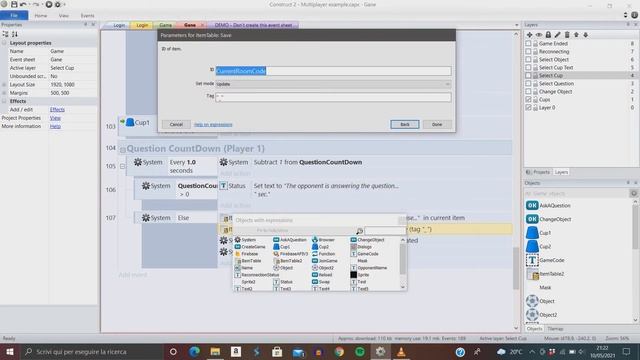Select Firebase in the objects popup
Image resolution: width=640 pixels, height=360 pixels.
(x=246, y=254)
